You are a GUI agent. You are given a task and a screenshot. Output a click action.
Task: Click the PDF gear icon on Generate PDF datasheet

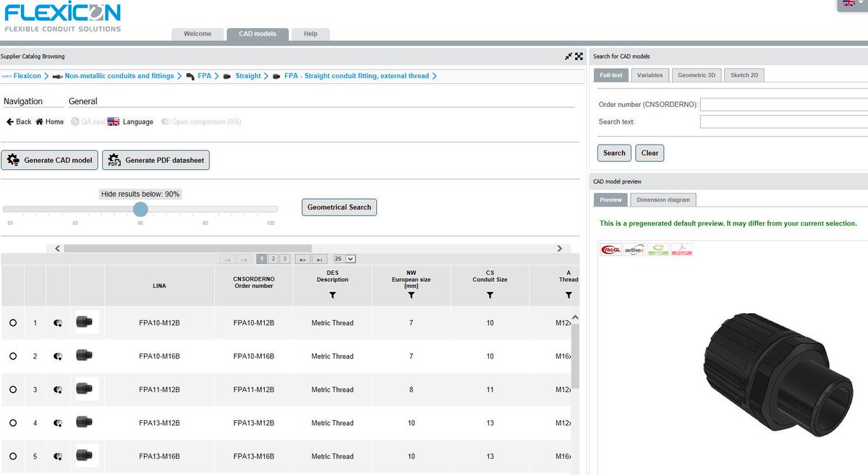click(x=114, y=160)
